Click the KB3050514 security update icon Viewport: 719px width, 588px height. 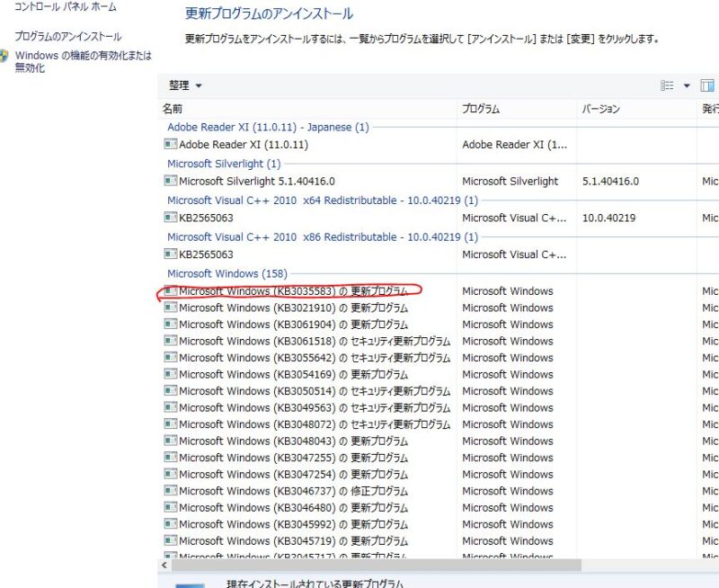[171, 390]
